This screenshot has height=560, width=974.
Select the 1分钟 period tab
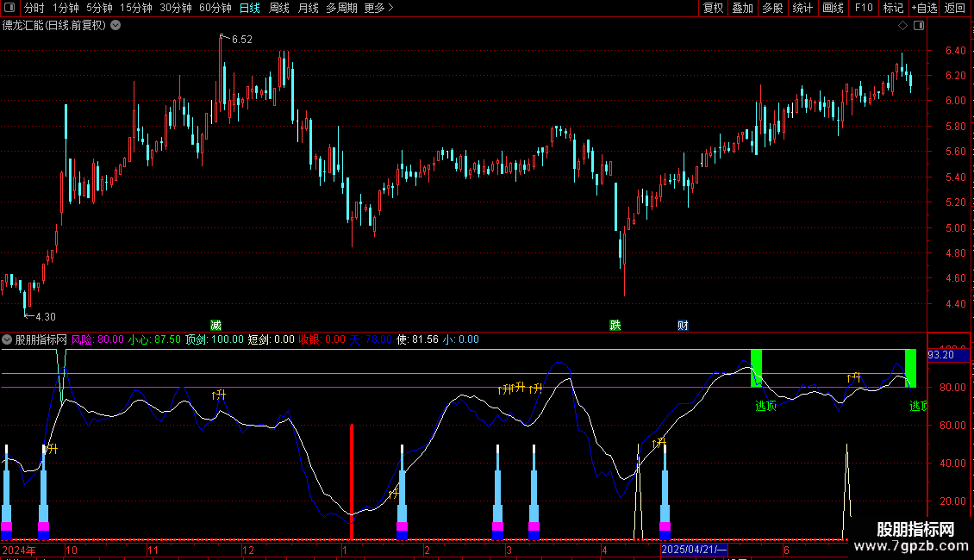66,8
